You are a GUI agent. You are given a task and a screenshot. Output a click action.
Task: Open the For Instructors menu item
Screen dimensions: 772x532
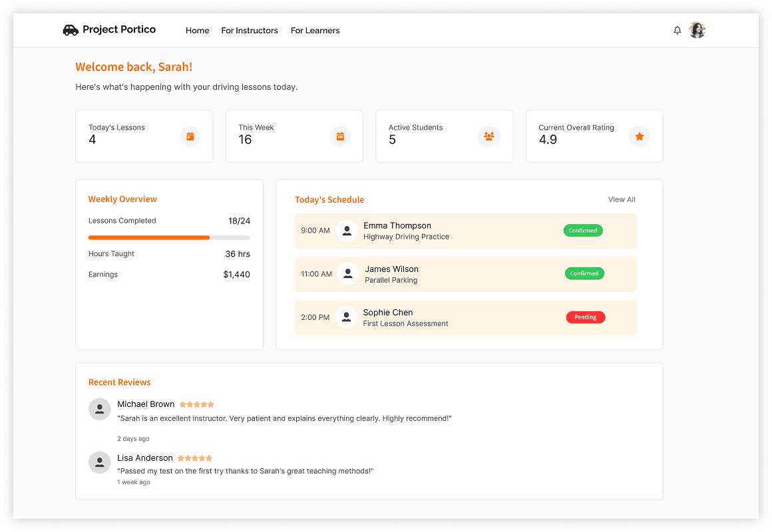click(x=250, y=31)
